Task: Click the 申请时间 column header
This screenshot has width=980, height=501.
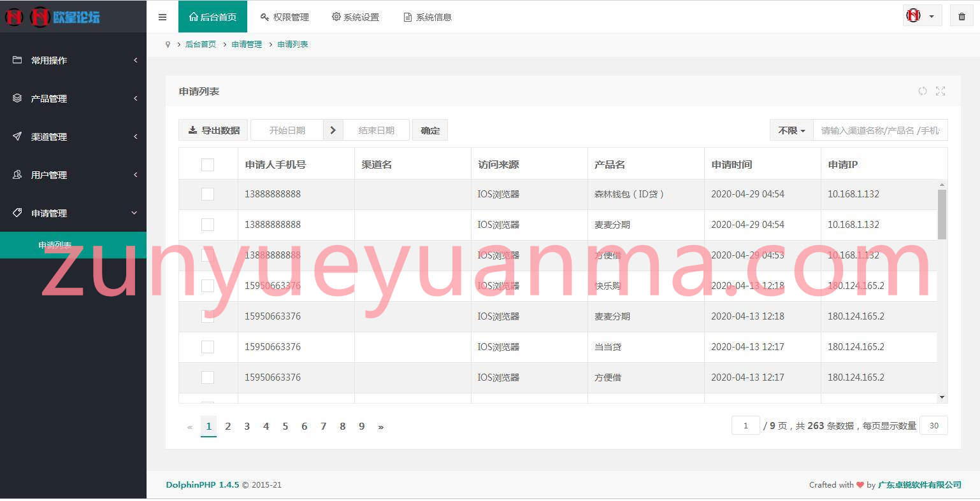Action: 731,164
